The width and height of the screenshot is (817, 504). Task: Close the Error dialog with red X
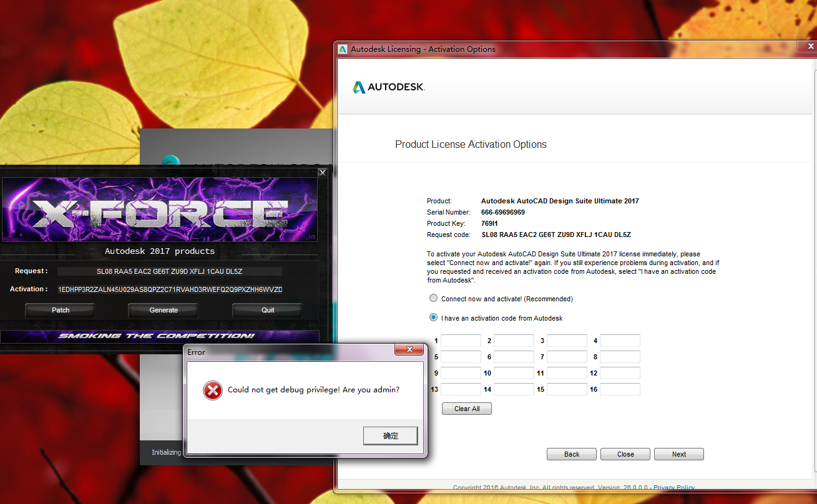click(409, 350)
